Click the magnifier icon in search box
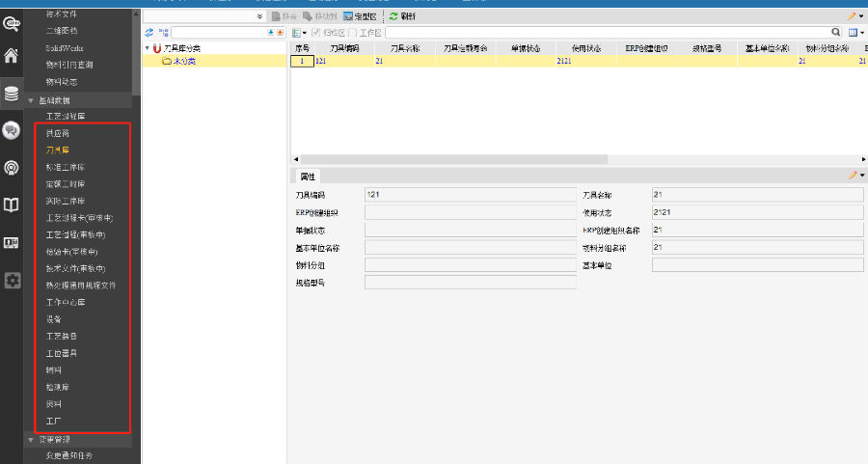Screen dimensions: 868x464 click(x=836, y=33)
